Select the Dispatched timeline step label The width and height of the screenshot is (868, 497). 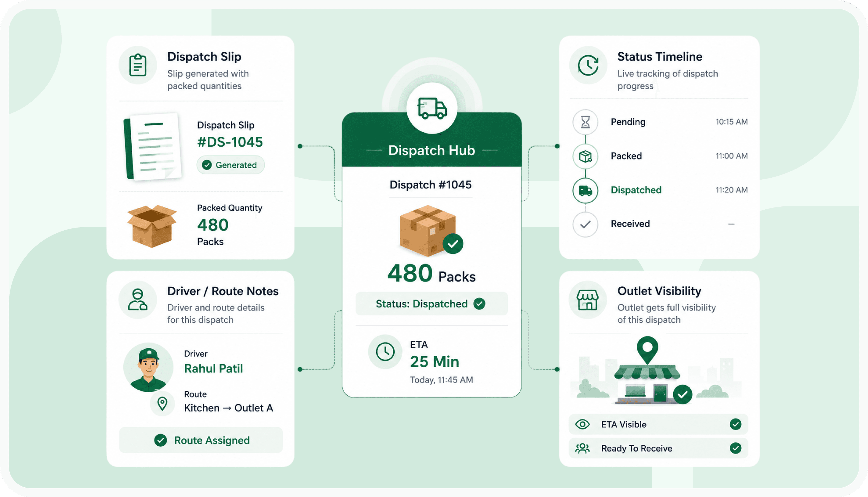636,190
